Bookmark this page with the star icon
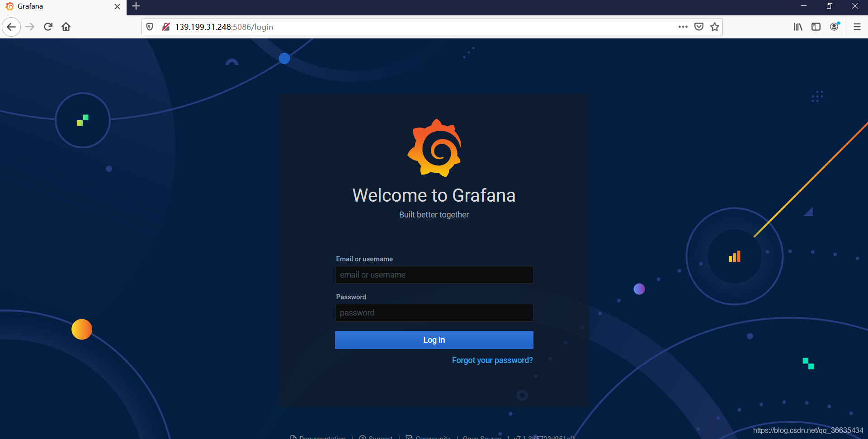Screen dimensions: 868x439 coord(715,27)
